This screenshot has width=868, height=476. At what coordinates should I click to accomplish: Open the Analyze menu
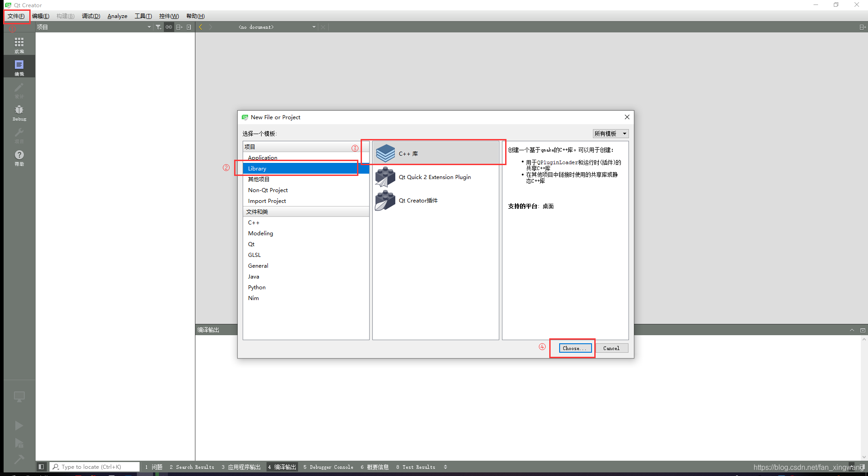coord(117,16)
